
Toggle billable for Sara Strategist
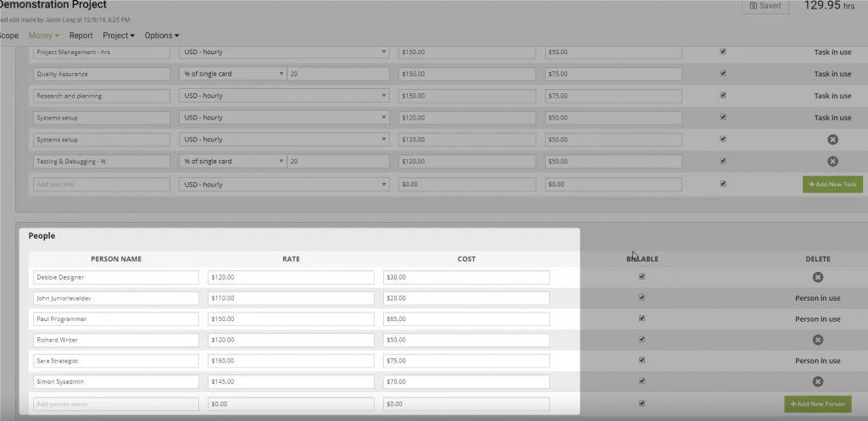pos(643,360)
